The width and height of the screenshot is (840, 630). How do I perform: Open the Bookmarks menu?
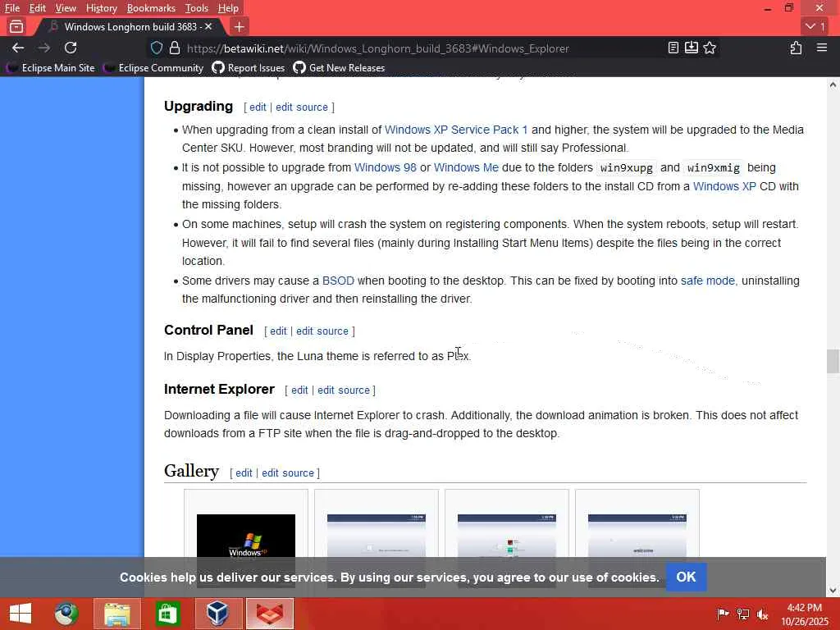151,8
